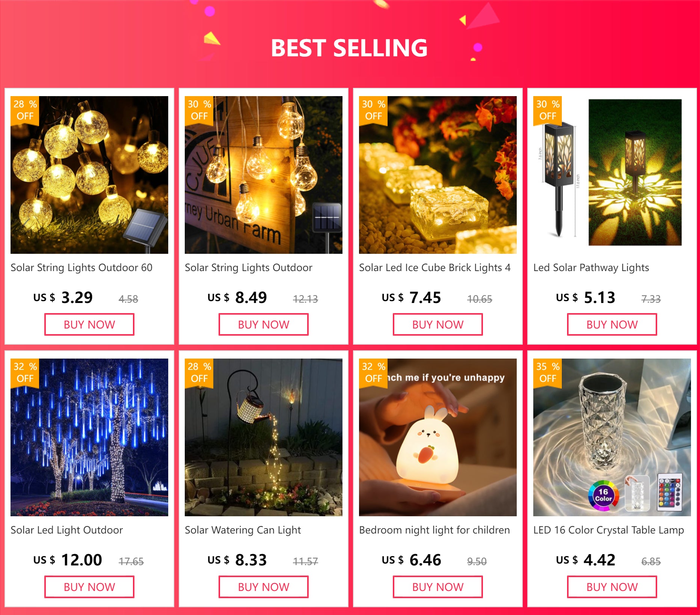Open the LED 16 Color Crystal Table Lamp title
The width and height of the screenshot is (700, 615).
pos(609,530)
